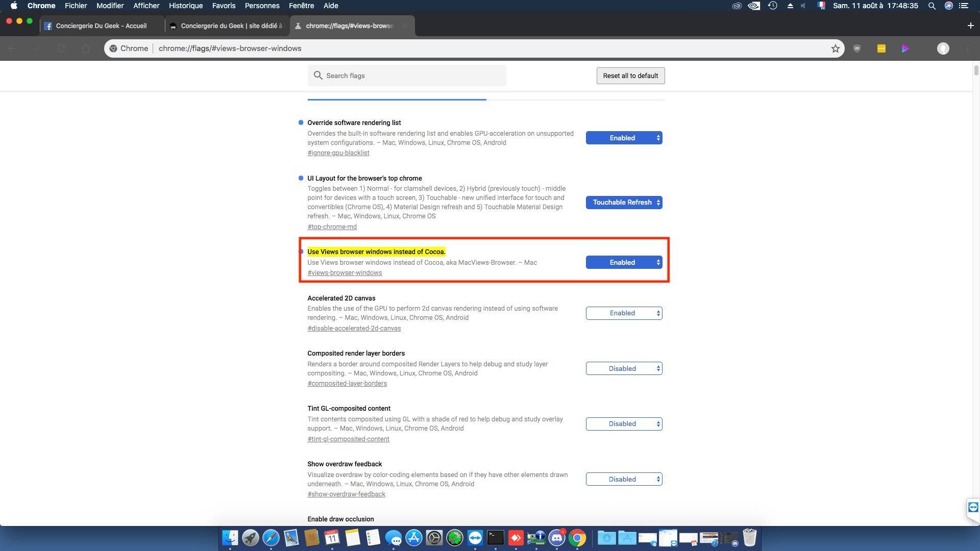Follow the #ignore-gpu-blacklist link
The width and height of the screenshot is (980, 551).
point(338,153)
